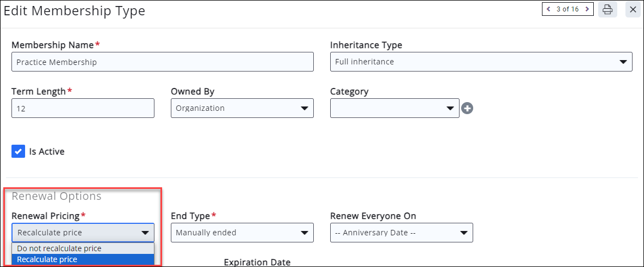This screenshot has height=267, width=644.
Task: Click the Is Active label
Action: 46,152
